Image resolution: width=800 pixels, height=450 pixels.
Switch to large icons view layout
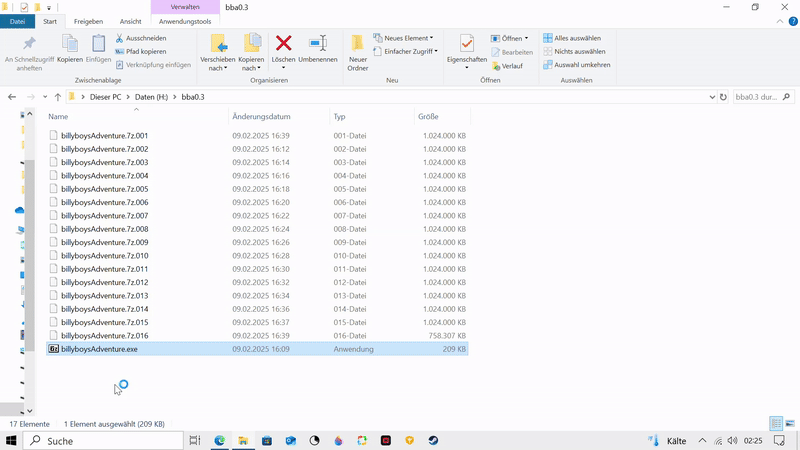click(x=790, y=424)
